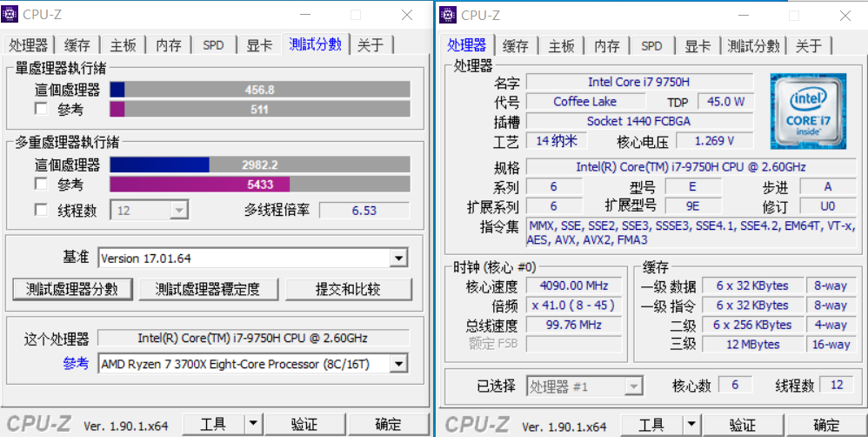Open 关于 tab in left window
This screenshot has height=437, width=868.
click(371, 45)
